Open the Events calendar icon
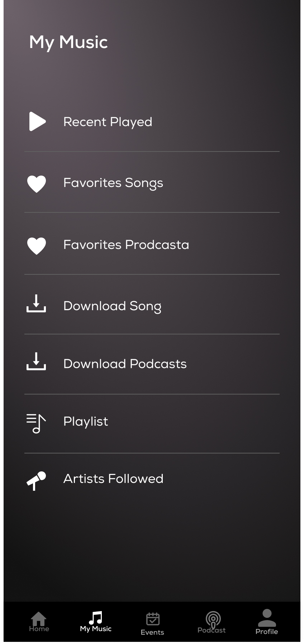 [153, 619]
